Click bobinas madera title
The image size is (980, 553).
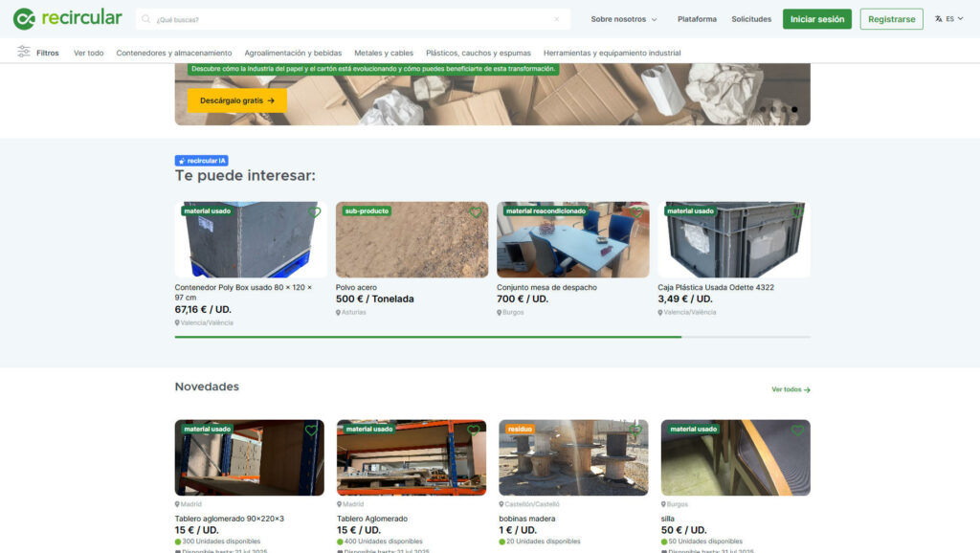(527, 519)
